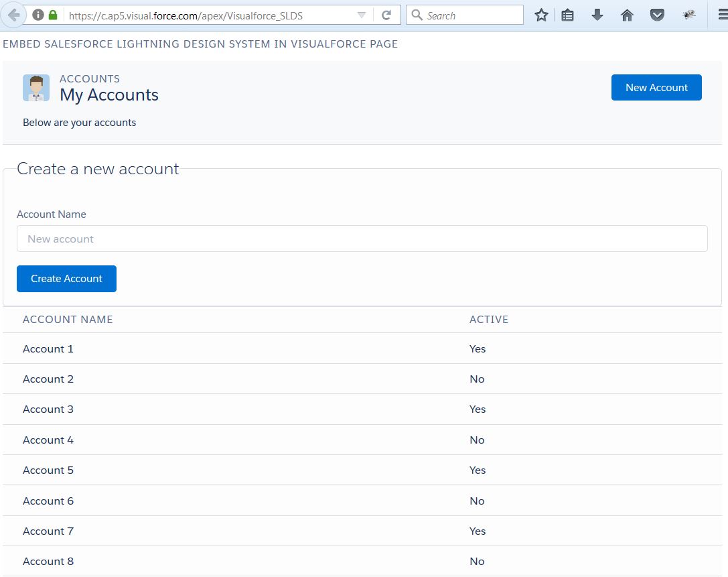Open the Pocket save icon
728x577 pixels.
pyautogui.click(x=657, y=14)
